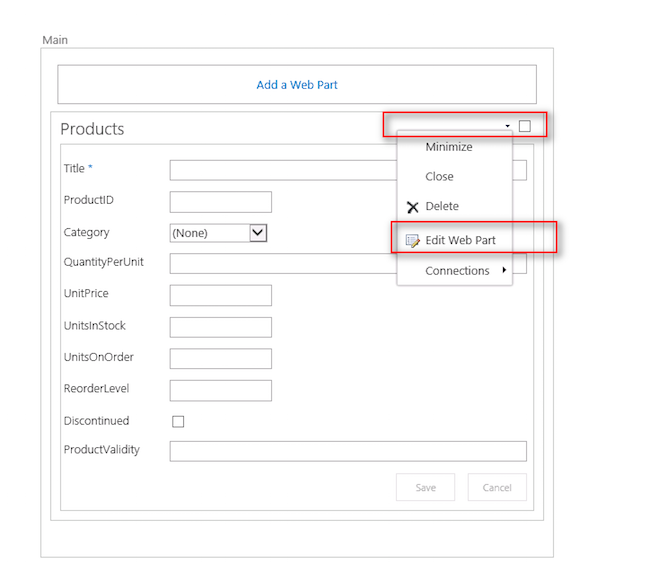Viewport: 650px width, 581px height.
Task: Click the Add a Web Part link
Action: coord(297,85)
